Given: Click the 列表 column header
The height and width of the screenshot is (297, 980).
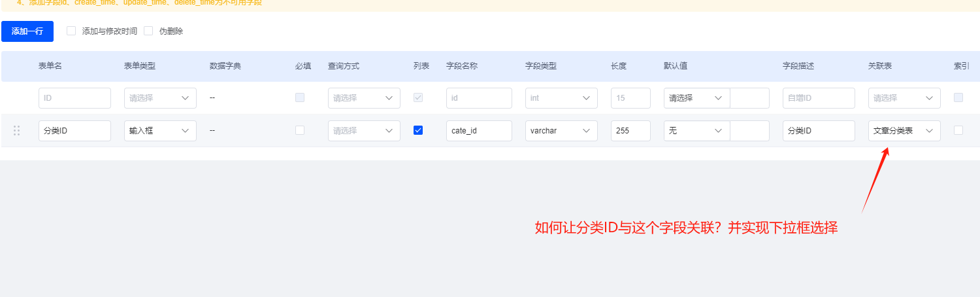Looking at the screenshot, I should click(x=421, y=66).
